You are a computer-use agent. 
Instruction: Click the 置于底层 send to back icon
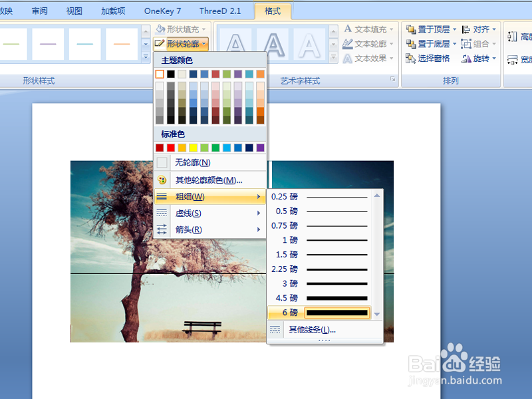pos(411,44)
